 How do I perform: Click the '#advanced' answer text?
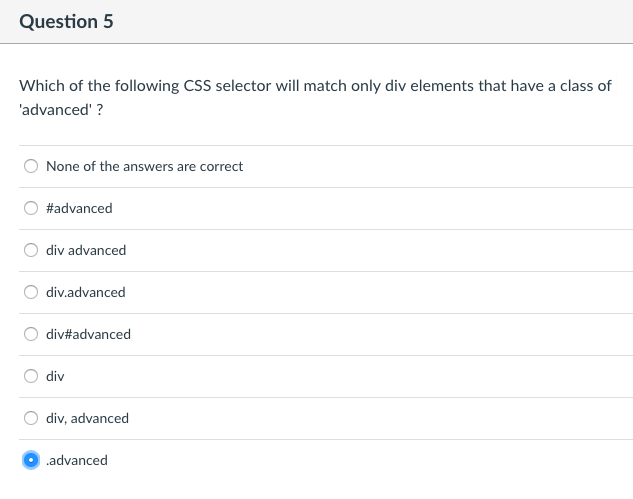coord(79,208)
